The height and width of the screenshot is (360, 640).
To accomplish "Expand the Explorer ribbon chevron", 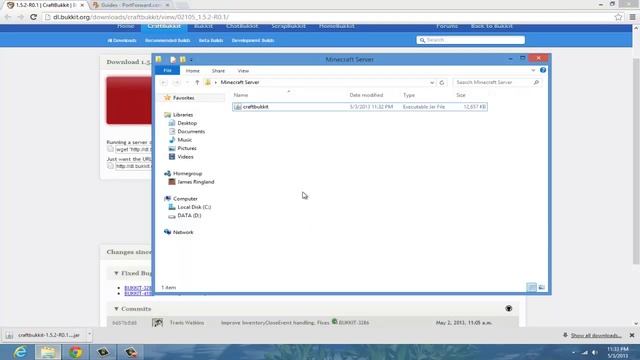I will [533, 70].
